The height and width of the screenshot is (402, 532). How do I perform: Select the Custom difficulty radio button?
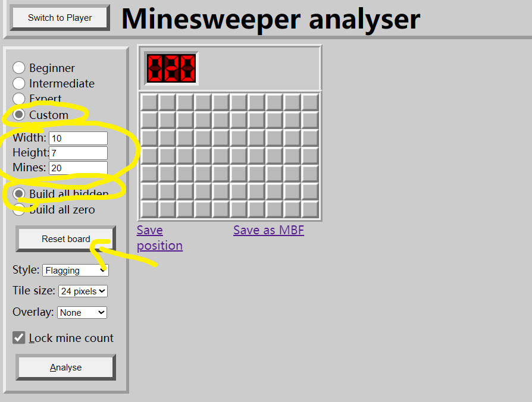coord(19,114)
